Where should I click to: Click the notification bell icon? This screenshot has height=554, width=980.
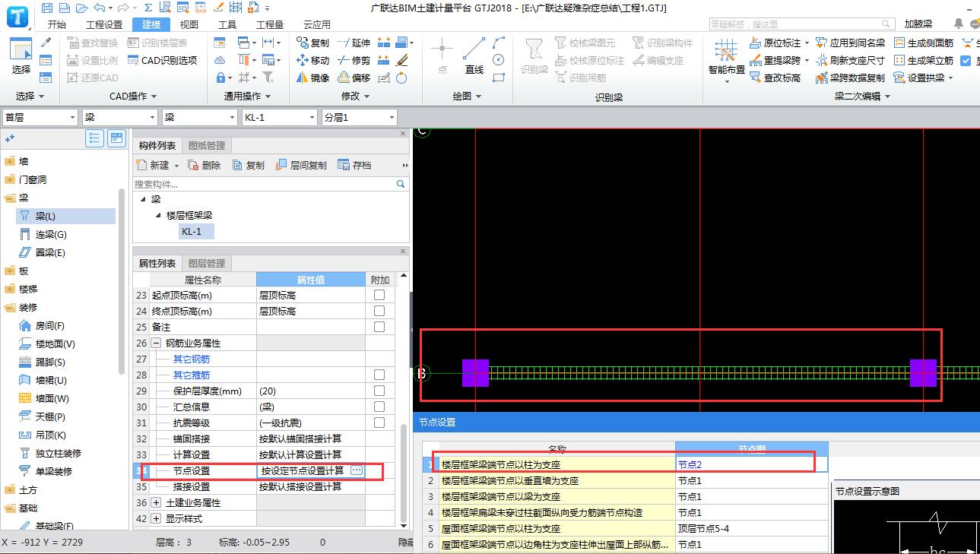(x=958, y=24)
